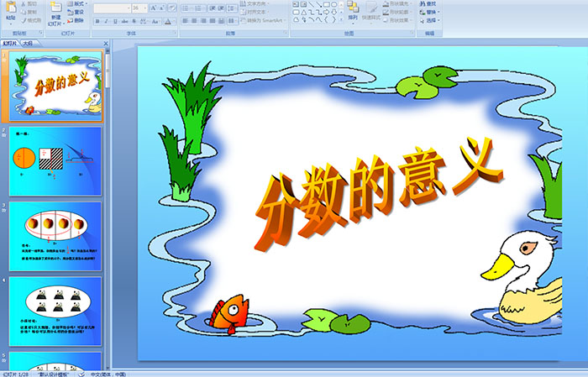Select the straight line shape
This screenshot has height=377, width=588.
click(x=312, y=5)
